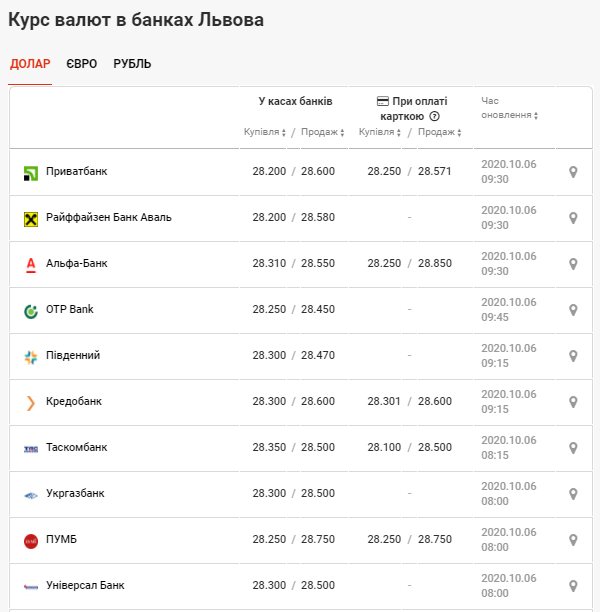Click the map pin icon for Приватбанк
The image size is (600, 612).
(x=573, y=172)
